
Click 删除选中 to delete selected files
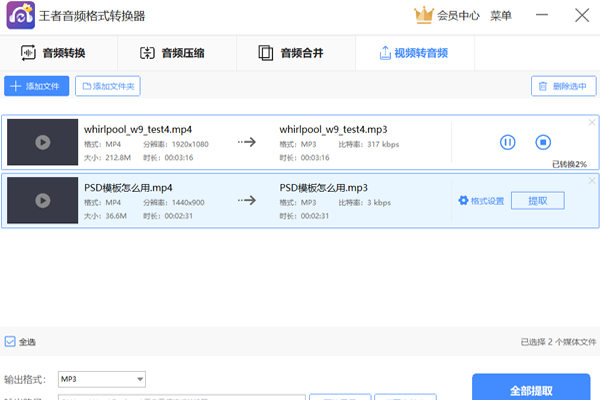(x=559, y=87)
